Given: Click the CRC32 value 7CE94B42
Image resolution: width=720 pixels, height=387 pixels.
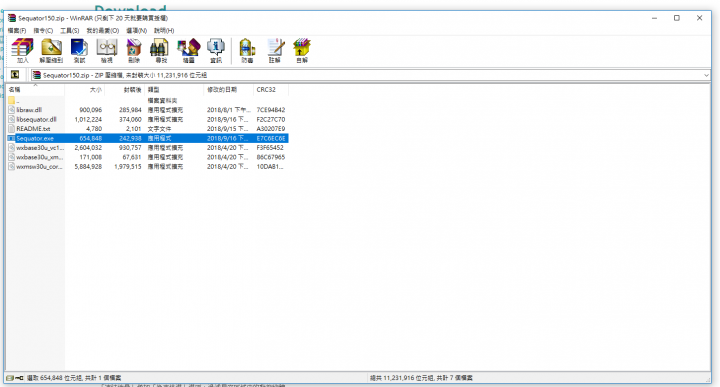Looking at the screenshot, I should click(x=271, y=110).
